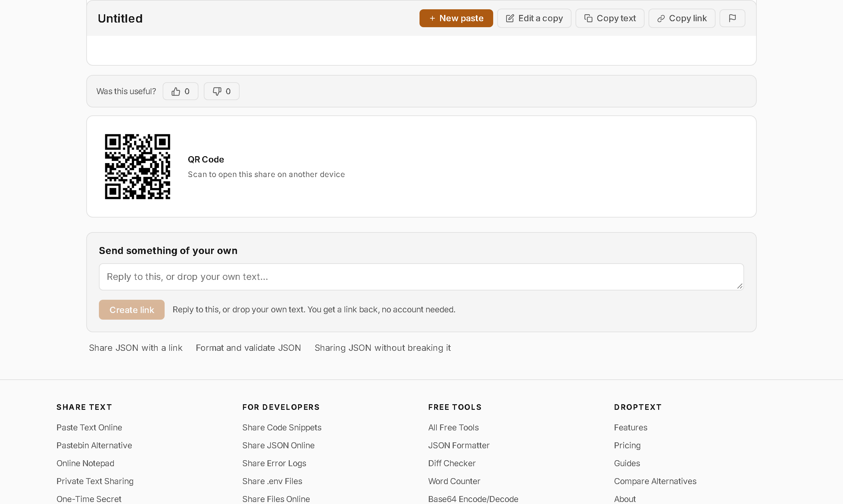This screenshot has width=843, height=504.
Task: Open Share Code Snippets link
Action: [x=282, y=427]
